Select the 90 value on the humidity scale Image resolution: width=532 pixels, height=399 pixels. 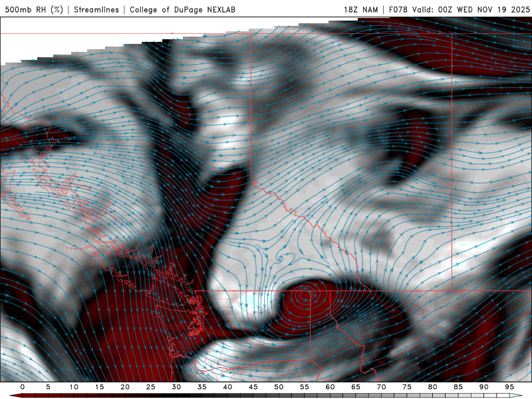click(x=484, y=387)
